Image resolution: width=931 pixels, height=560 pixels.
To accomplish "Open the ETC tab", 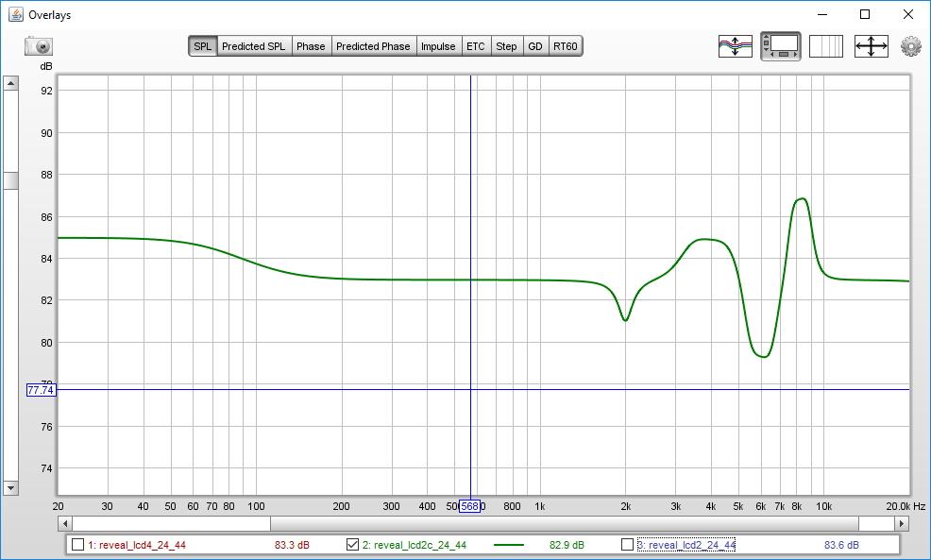I will (476, 46).
